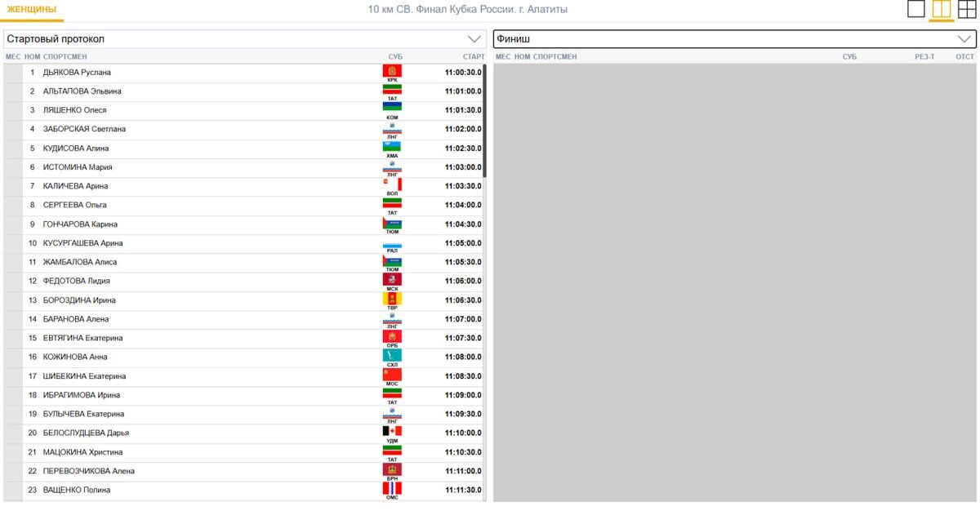Click the СХЛ flag for КОЖИНОВА Анна
The height and width of the screenshot is (515, 980).
tap(392, 355)
